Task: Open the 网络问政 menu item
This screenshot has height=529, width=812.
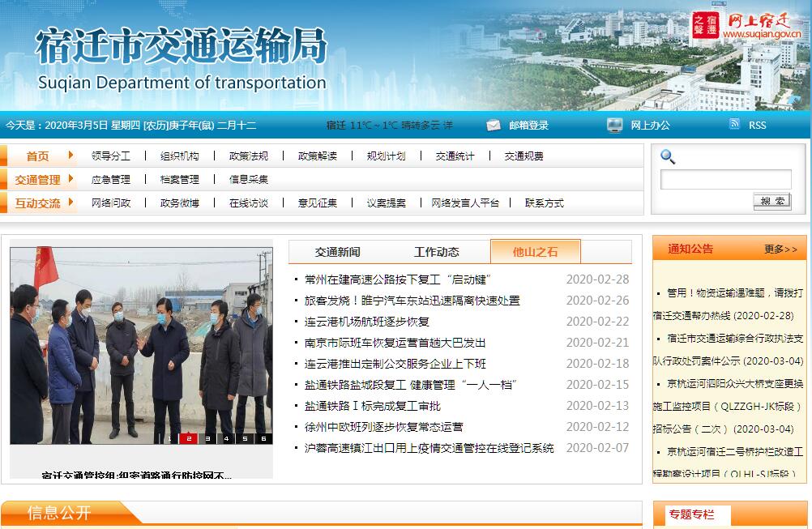Action: (x=111, y=203)
